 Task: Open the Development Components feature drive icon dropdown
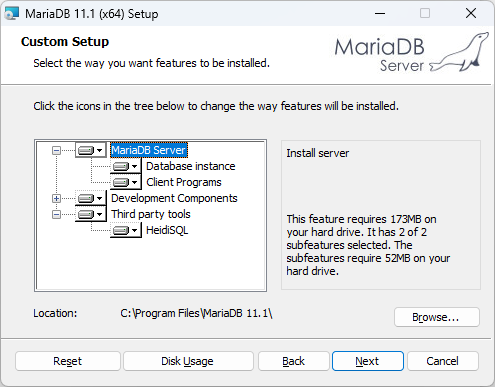pyautogui.click(x=90, y=198)
